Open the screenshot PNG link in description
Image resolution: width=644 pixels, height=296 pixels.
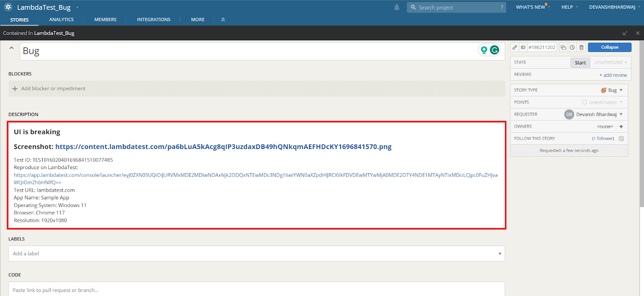(x=223, y=147)
